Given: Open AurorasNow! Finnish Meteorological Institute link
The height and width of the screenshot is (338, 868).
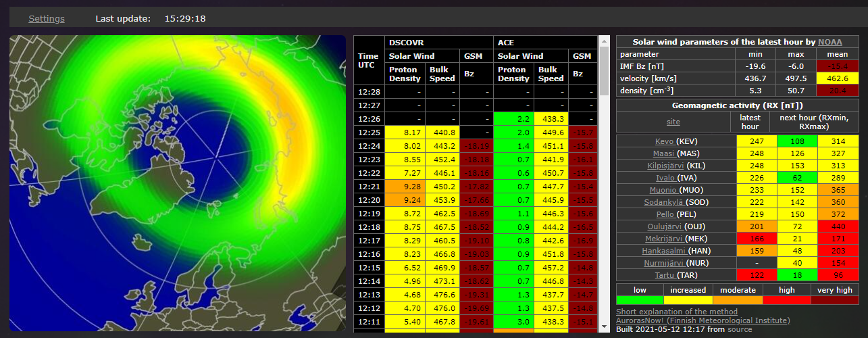Looking at the screenshot, I should point(703,320).
